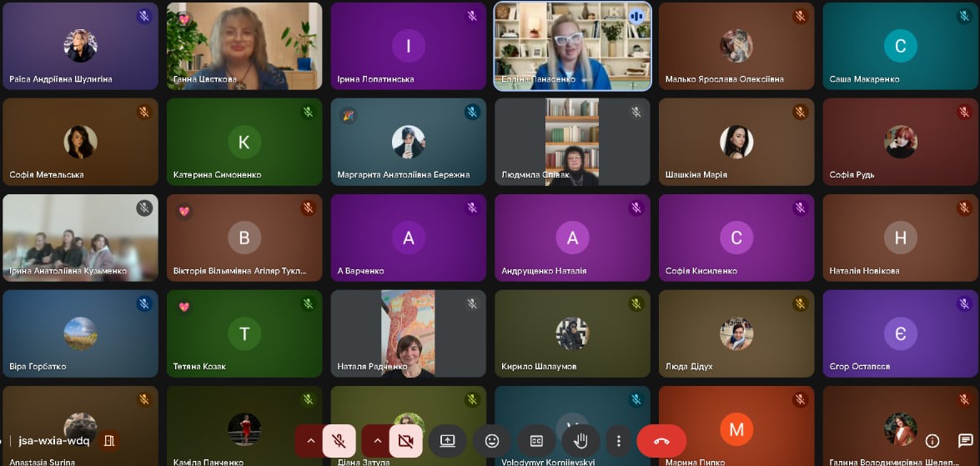Unmute the microphone in the call toolbar
Image resolution: width=980 pixels, height=466 pixels.
click(339, 441)
